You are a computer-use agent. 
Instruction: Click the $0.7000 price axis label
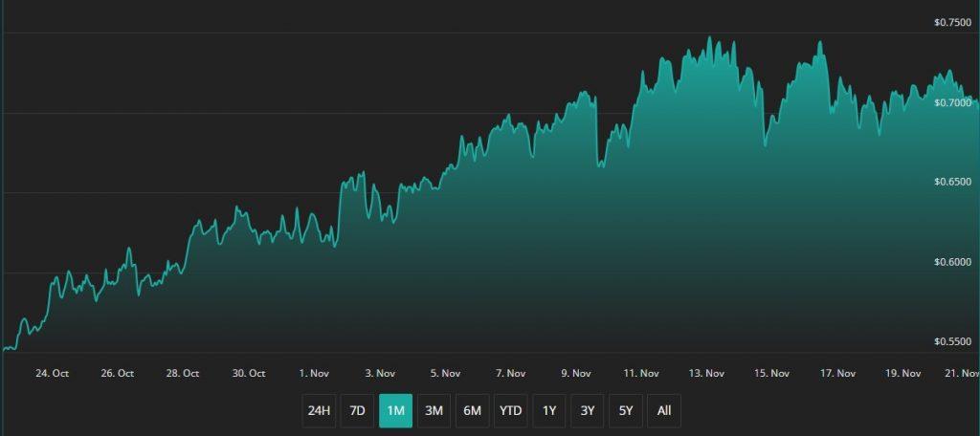tap(953, 102)
